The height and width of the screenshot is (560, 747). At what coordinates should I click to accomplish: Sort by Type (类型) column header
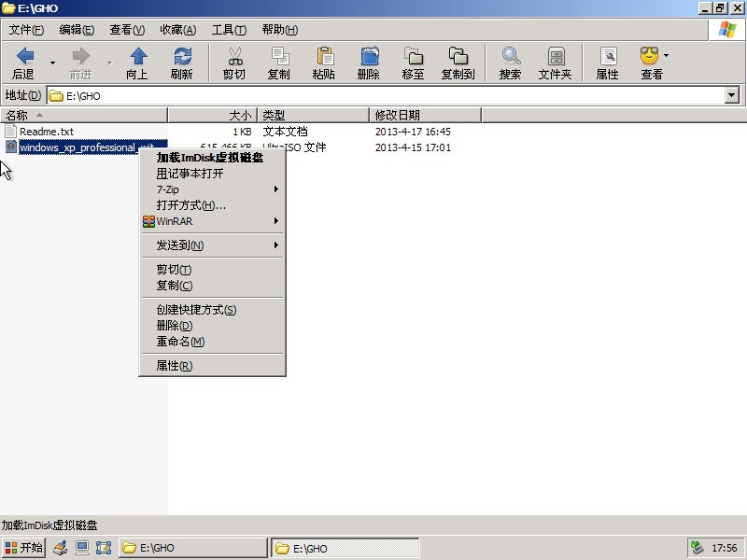tap(314, 115)
